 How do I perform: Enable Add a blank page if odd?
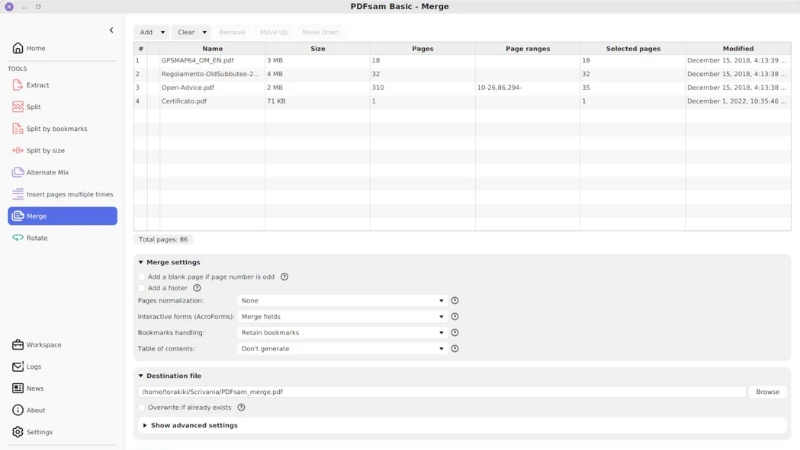142,277
